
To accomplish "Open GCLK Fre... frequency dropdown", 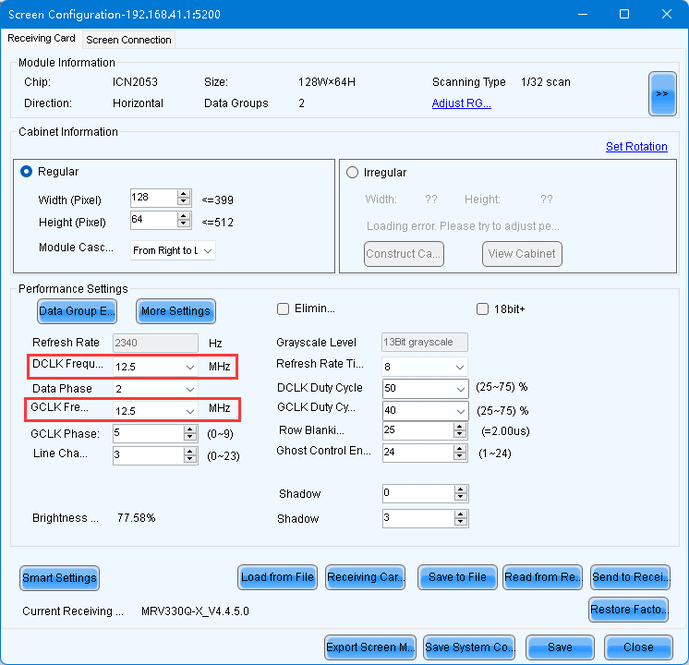I will coord(155,411).
